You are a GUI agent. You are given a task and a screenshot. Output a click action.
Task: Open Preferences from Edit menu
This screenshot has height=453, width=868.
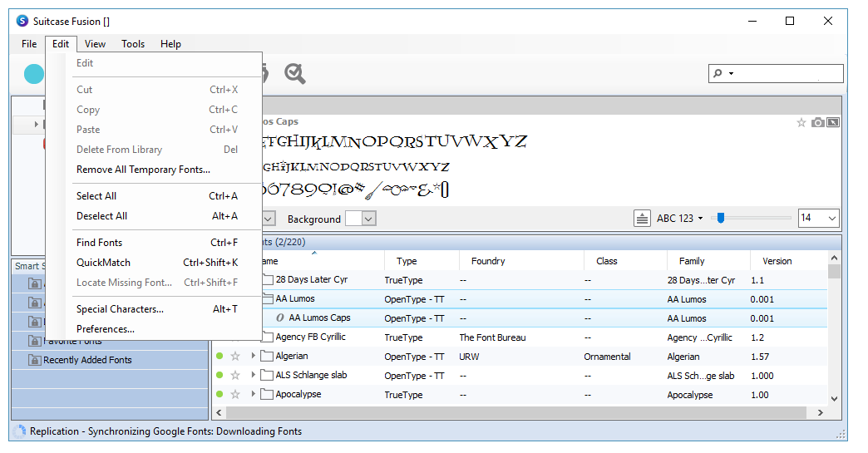point(106,328)
